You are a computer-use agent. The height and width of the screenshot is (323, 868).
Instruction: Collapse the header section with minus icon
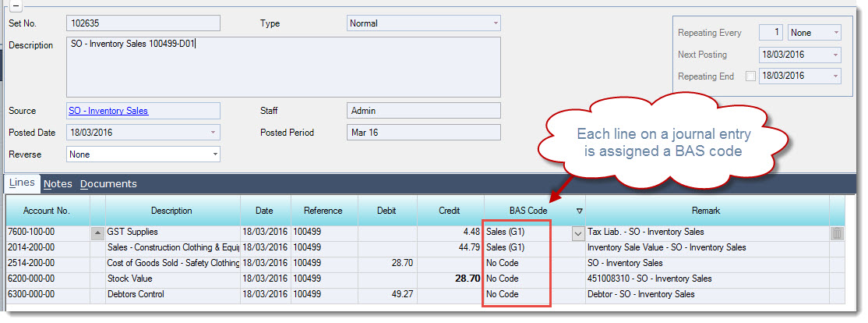(x=16, y=7)
